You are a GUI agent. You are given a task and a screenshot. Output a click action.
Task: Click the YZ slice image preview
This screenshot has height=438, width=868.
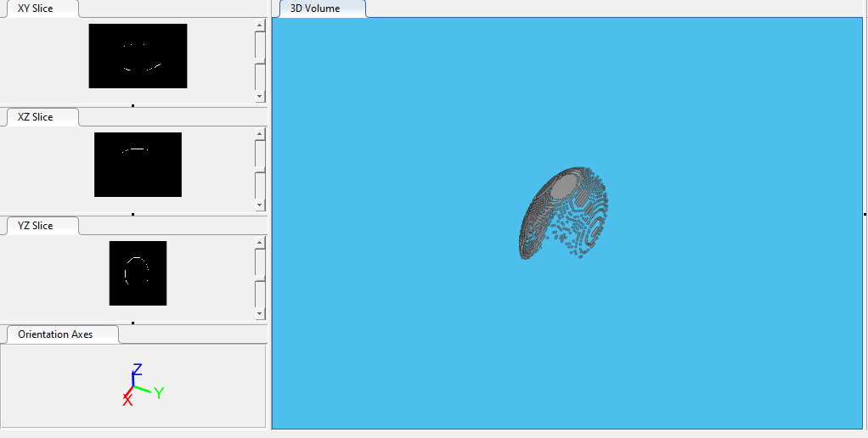[x=138, y=273]
